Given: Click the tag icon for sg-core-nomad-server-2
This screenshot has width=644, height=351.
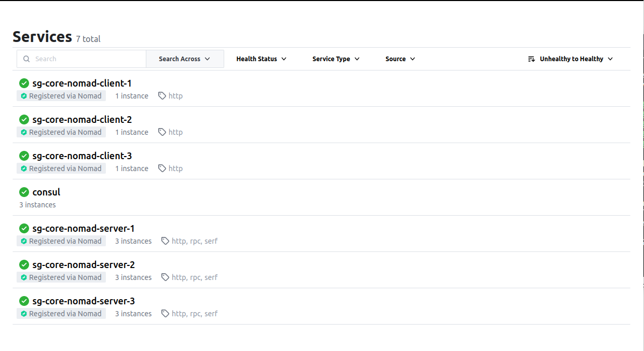Looking at the screenshot, I should click(166, 277).
